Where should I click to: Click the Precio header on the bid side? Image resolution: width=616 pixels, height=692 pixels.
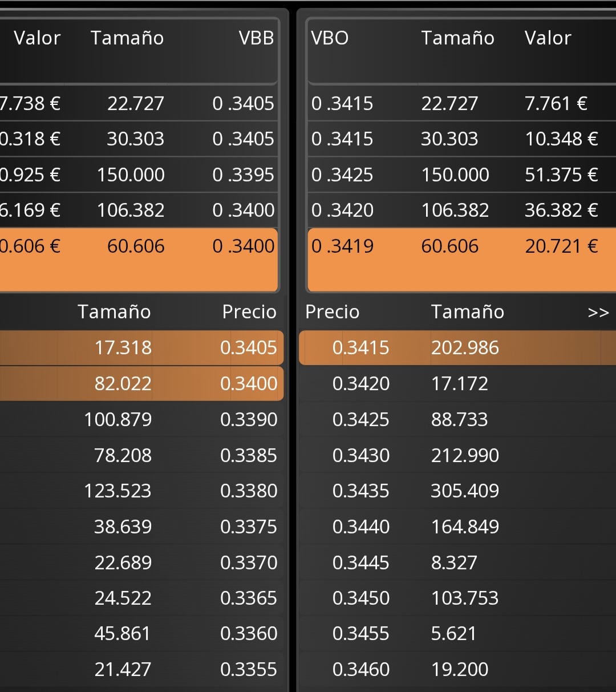(x=249, y=312)
